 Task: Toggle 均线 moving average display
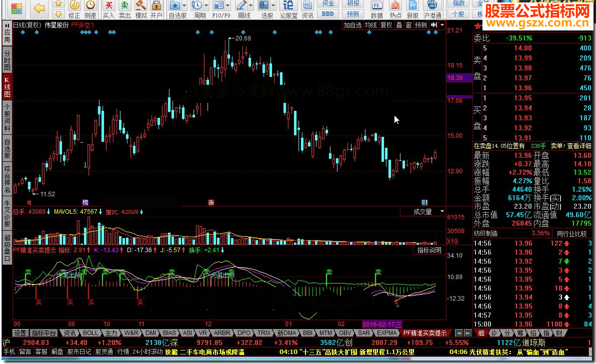(370, 25)
